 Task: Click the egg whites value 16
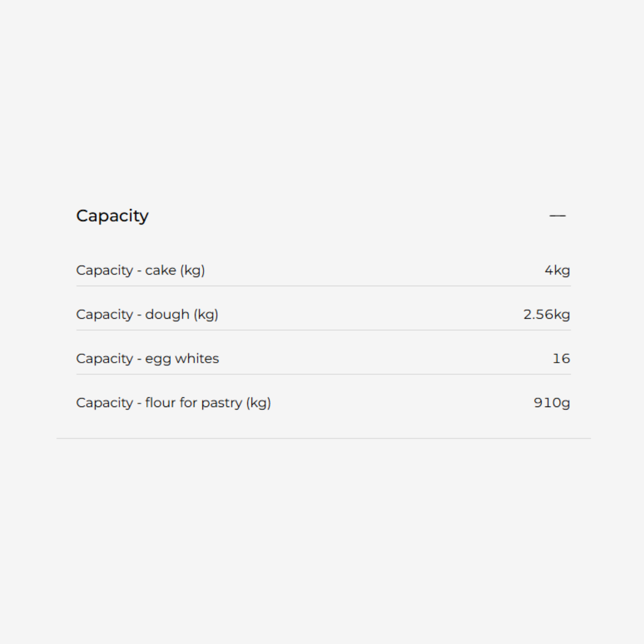coord(561,359)
